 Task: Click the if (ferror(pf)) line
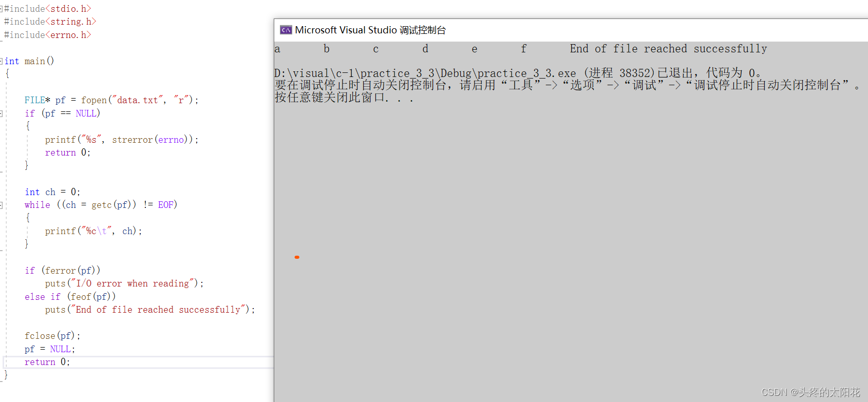coord(63,271)
